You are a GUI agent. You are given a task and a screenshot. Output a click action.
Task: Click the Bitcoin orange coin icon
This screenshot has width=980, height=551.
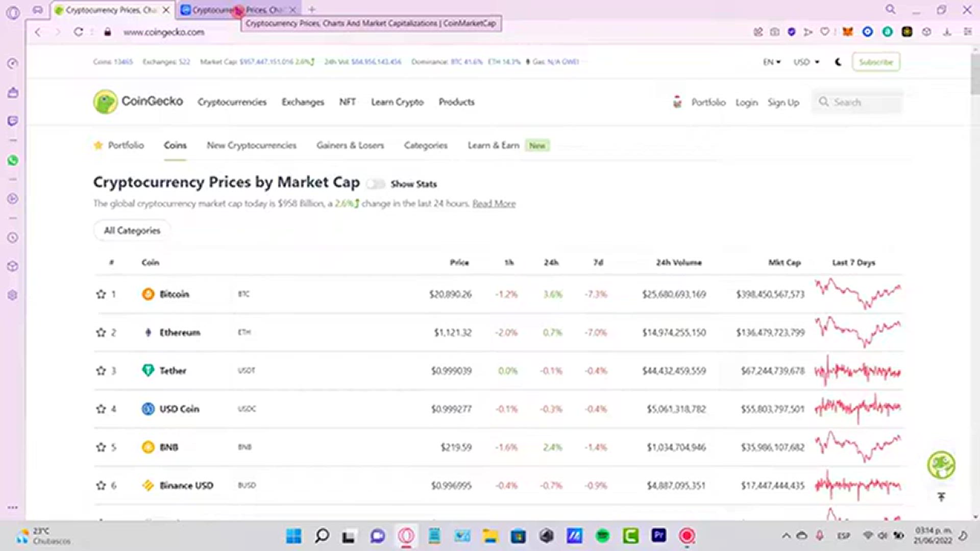148,294
